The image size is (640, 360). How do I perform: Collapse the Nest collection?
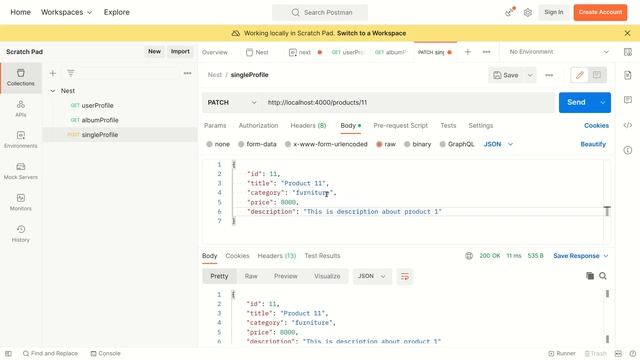pos(53,91)
